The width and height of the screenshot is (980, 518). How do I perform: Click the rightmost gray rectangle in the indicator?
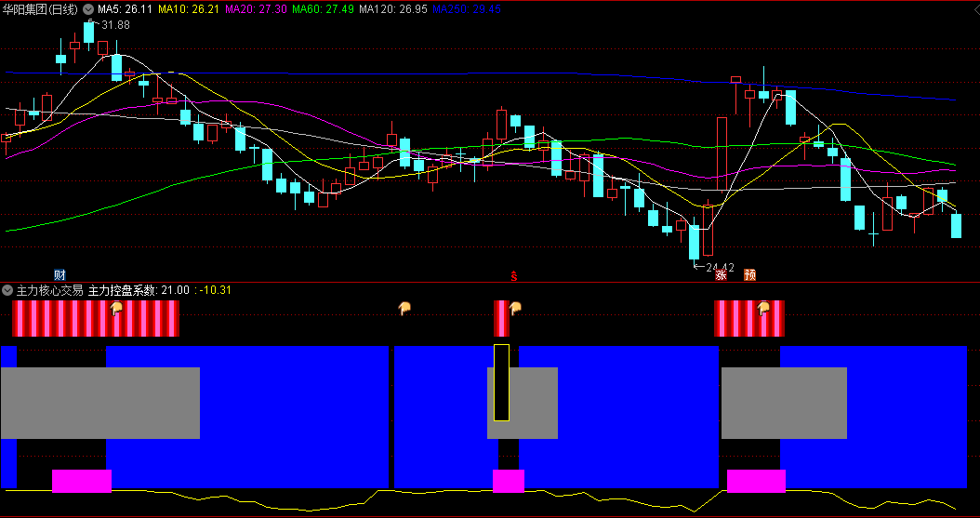pyautogui.click(x=785, y=403)
